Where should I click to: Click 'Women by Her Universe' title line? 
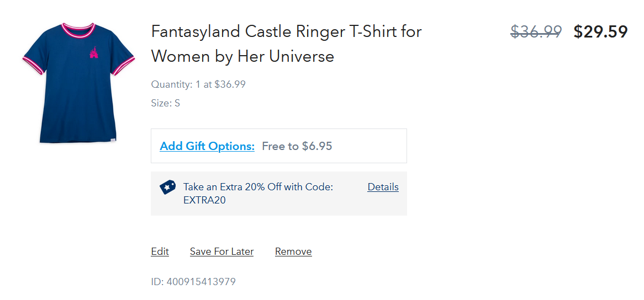(242, 56)
